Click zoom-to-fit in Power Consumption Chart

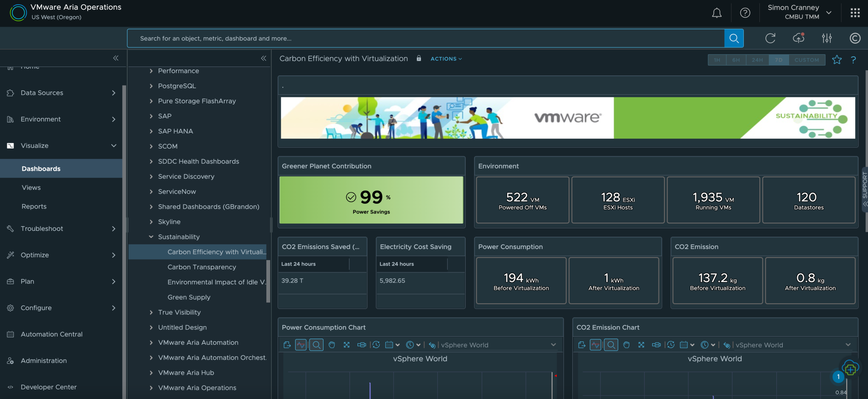tap(346, 345)
